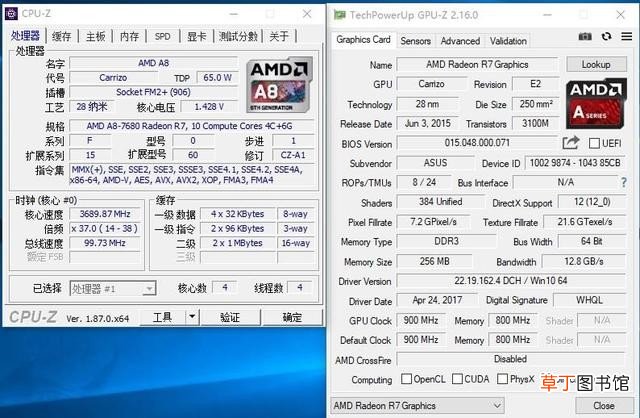Open the 测试分数 tab
This screenshot has height=418, width=640.
238,36
